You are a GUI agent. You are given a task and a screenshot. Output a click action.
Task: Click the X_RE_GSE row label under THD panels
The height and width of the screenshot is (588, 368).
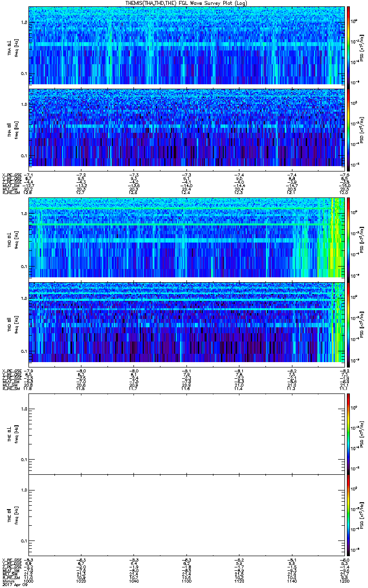[12, 370]
